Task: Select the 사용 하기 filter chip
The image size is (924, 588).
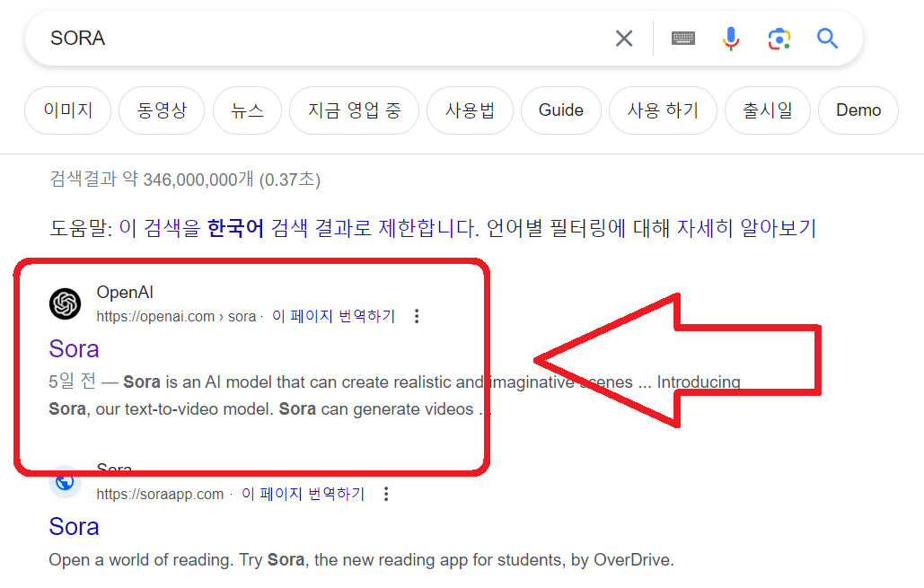Action: pyautogui.click(x=663, y=110)
